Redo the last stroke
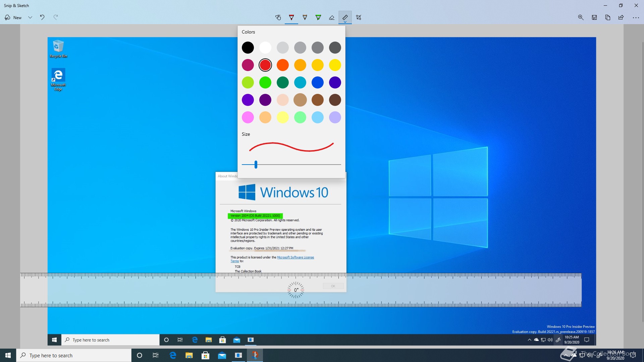Screen dimensions: 644x362 [56, 17]
